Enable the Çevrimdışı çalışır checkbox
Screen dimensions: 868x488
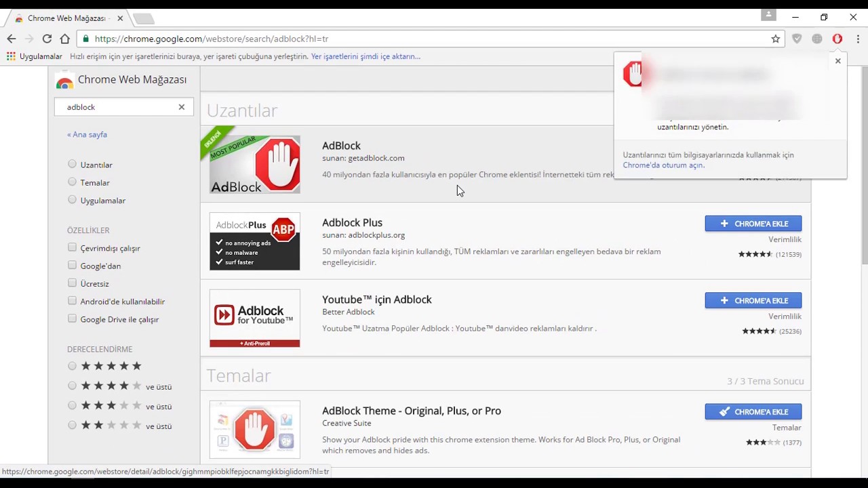(x=72, y=247)
